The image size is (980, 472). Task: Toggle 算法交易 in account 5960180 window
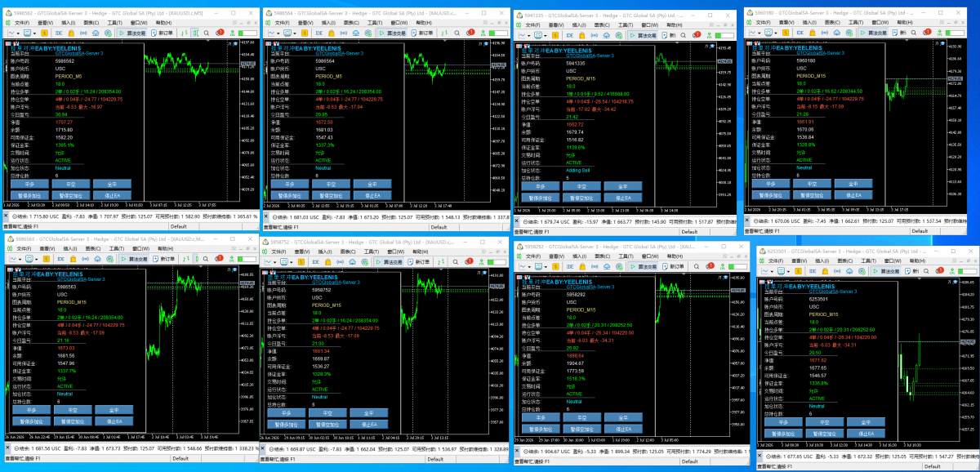pyautogui.click(x=873, y=33)
